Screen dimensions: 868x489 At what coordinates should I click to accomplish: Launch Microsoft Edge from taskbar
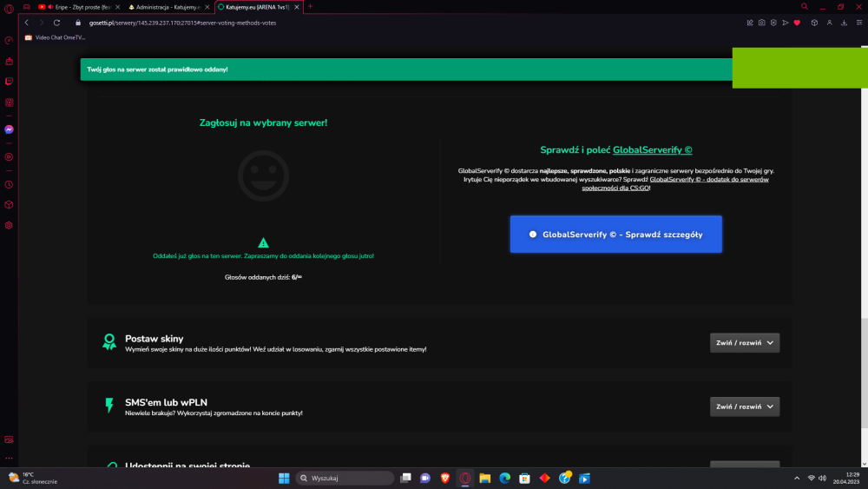pyautogui.click(x=505, y=478)
